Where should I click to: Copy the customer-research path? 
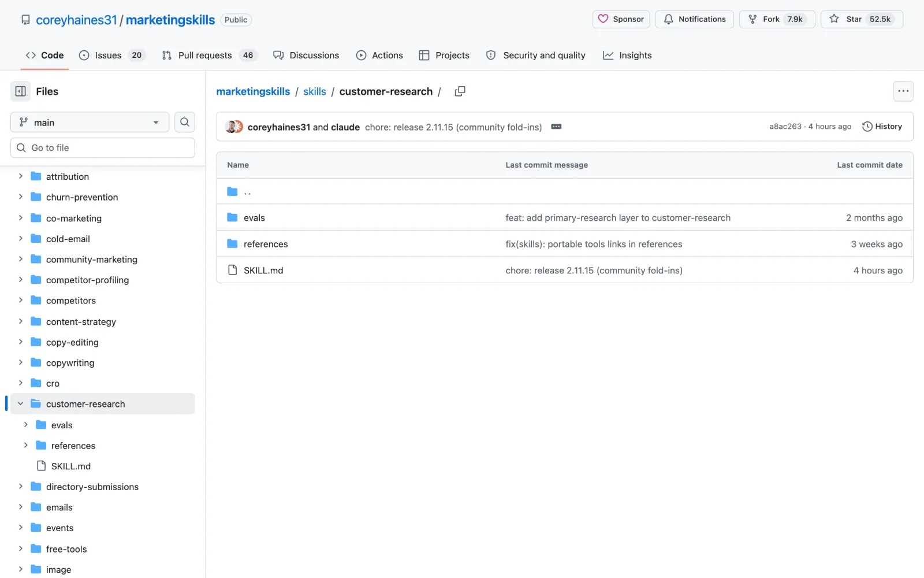(x=460, y=91)
